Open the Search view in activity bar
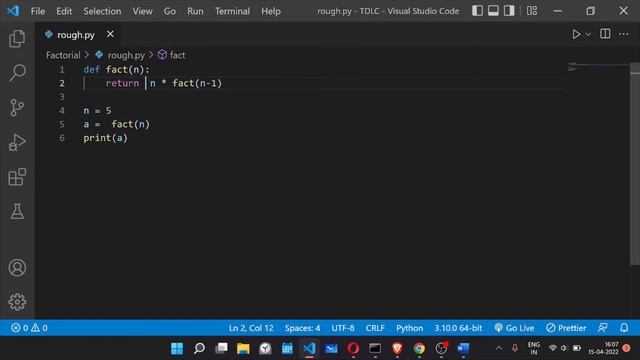Image resolution: width=640 pixels, height=360 pixels. (17, 73)
